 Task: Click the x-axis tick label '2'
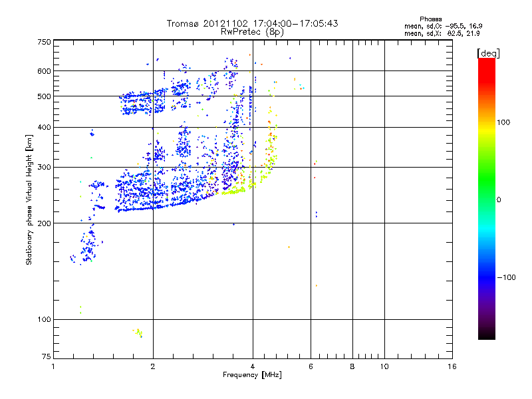[x=153, y=366]
